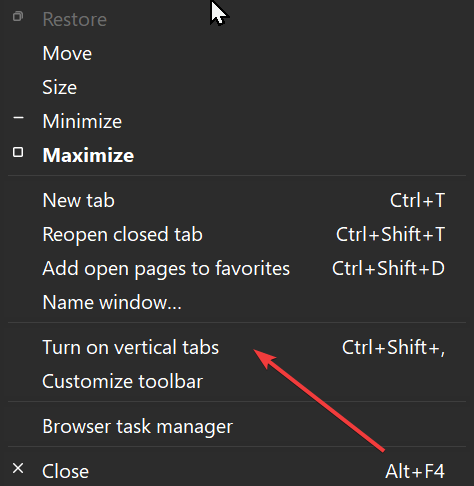
Task: Click the Ctrl+T shortcut text
Action: tap(417, 200)
